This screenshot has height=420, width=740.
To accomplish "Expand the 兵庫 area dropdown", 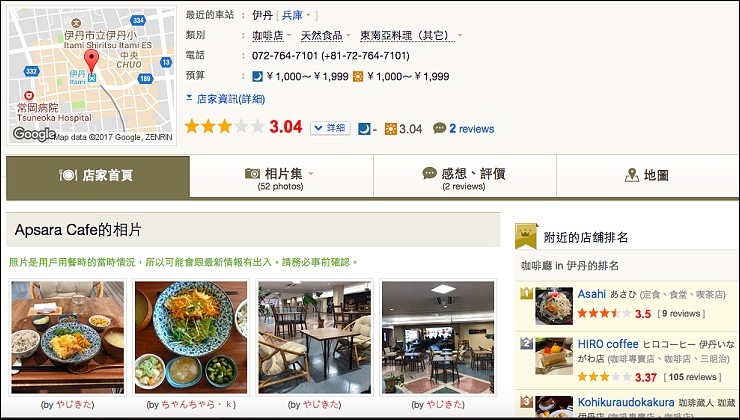I will (x=296, y=15).
